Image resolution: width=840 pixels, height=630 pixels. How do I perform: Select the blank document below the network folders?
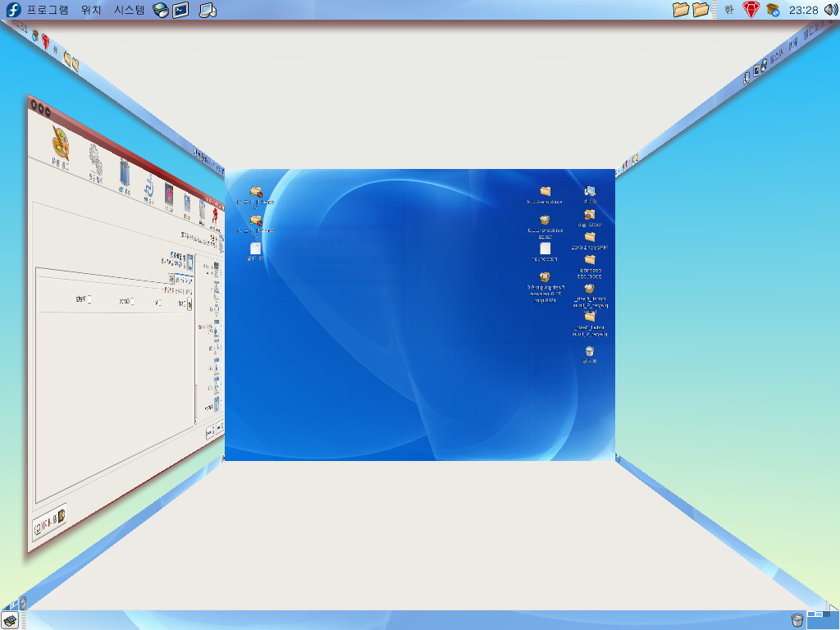coord(255,251)
